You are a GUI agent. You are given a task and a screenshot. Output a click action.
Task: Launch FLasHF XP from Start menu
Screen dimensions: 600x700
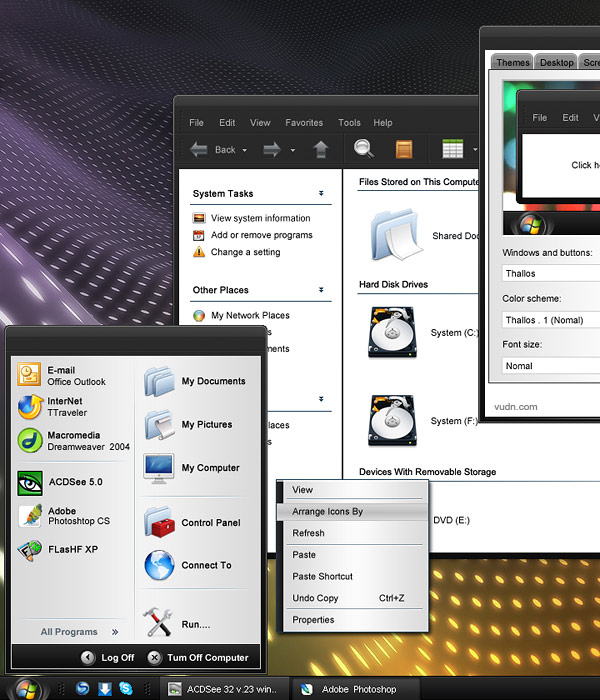tap(57, 550)
